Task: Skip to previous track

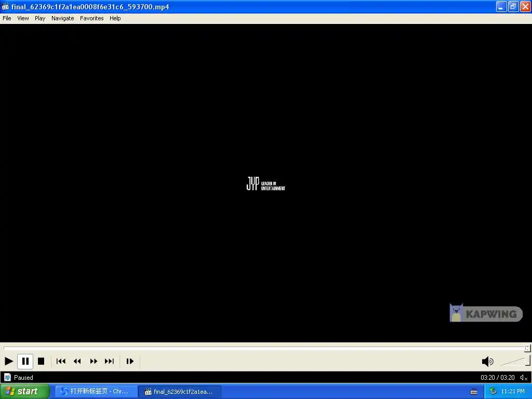Action: [61, 362]
